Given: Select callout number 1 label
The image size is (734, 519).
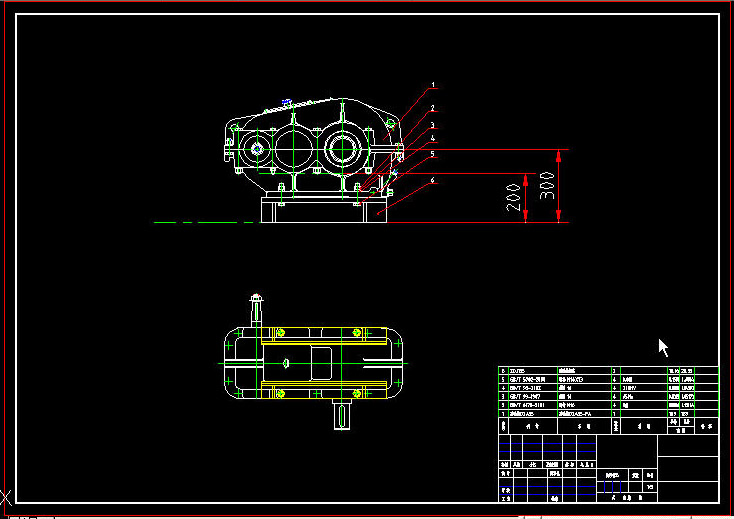Looking at the screenshot, I should point(433,84).
